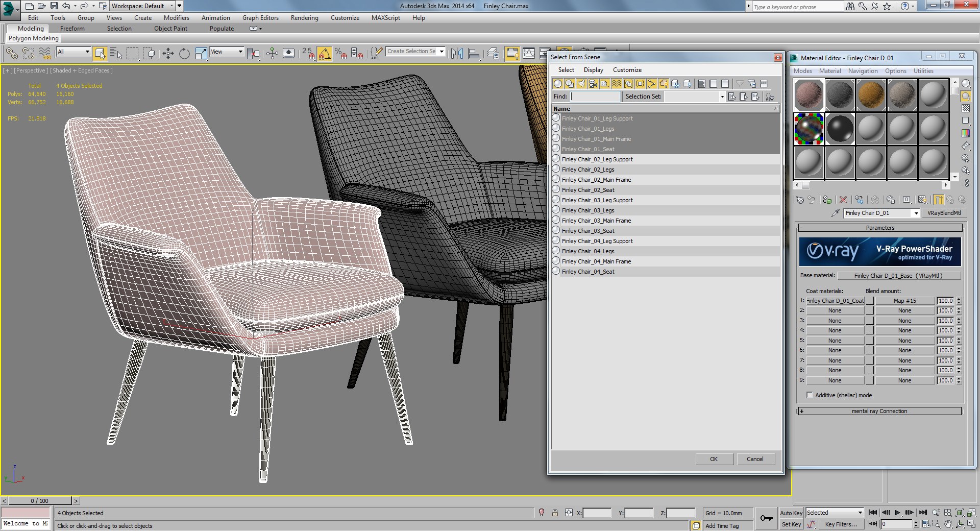Viewport: 980px width, 531px height.
Task: Select the pink fabric material sample slot
Action: pyautogui.click(x=808, y=95)
